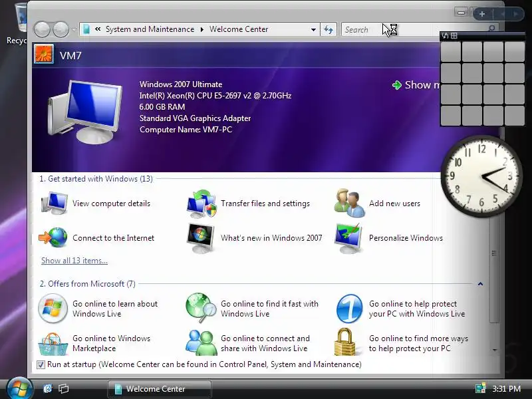The height and width of the screenshot is (399, 532).
Task: Open the address bar history dropdown
Action: 313,29
